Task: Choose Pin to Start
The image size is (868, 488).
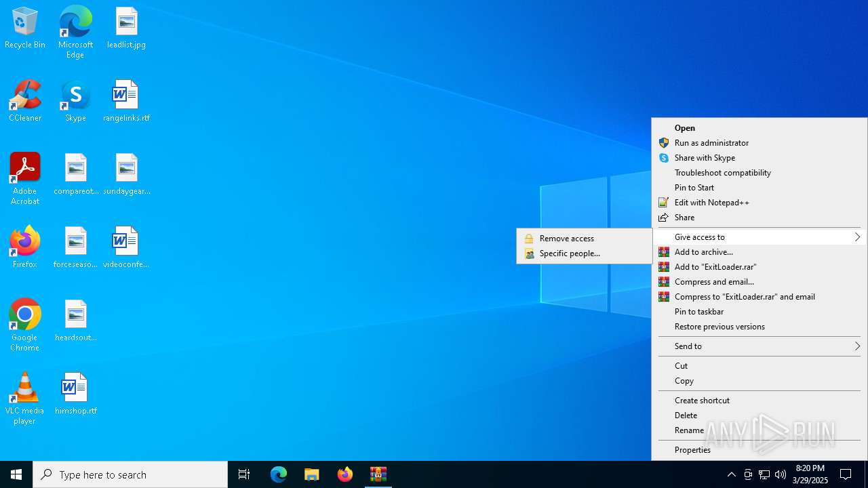Action: [x=759, y=188]
